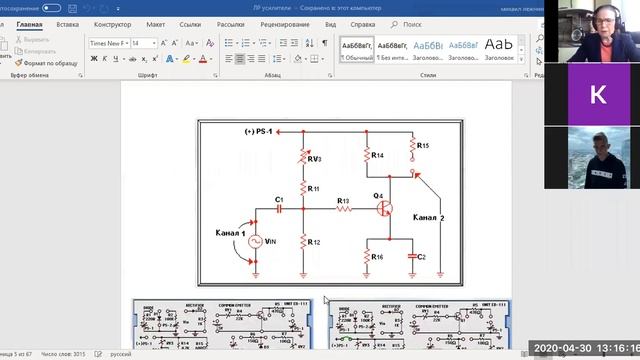Open Font dialog launcher

pyautogui.click(x=215, y=76)
